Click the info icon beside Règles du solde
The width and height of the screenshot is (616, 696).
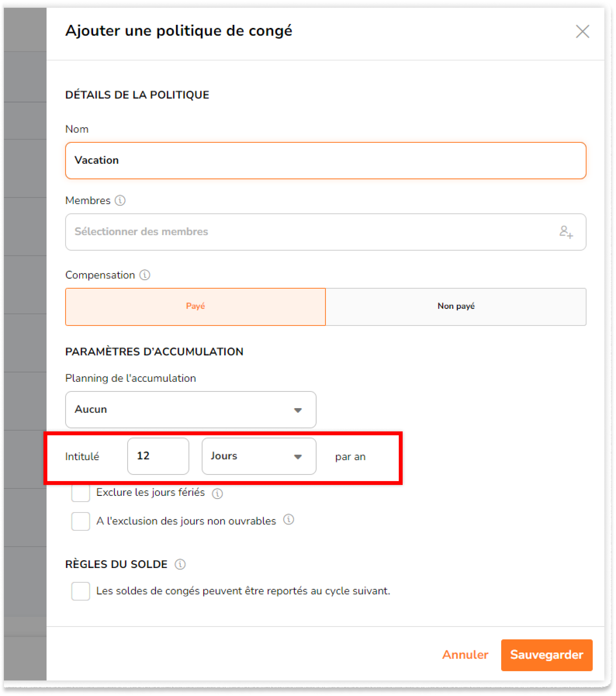coord(180,564)
